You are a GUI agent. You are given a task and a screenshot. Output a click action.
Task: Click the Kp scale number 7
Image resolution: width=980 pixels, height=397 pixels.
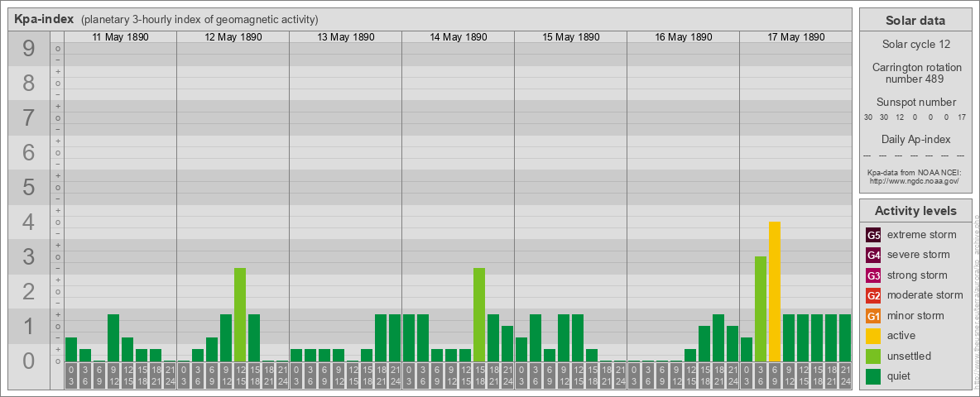tap(29, 118)
